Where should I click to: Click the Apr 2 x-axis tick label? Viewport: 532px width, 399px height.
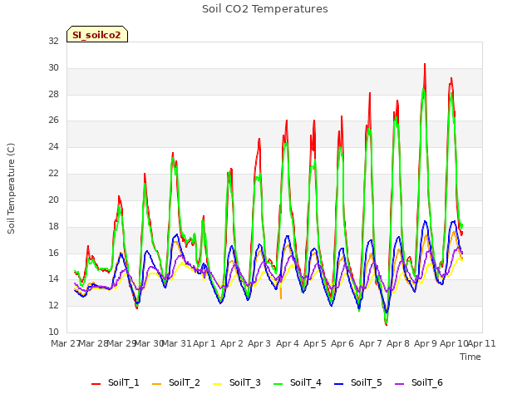(x=232, y=343)
